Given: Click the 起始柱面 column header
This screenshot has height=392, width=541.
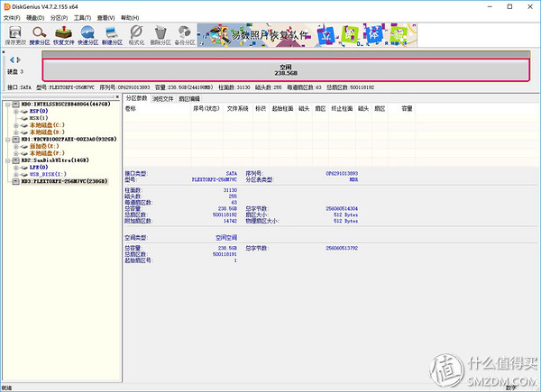Looking at the screenshot, I should [282, 109].
